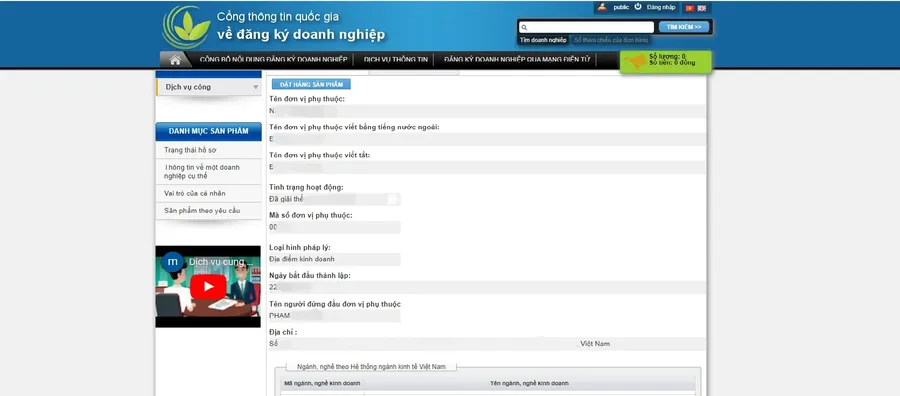Open the Dịch vụ thông tin menu
Viewport: 900px width, 396px height.
(395, 60)
